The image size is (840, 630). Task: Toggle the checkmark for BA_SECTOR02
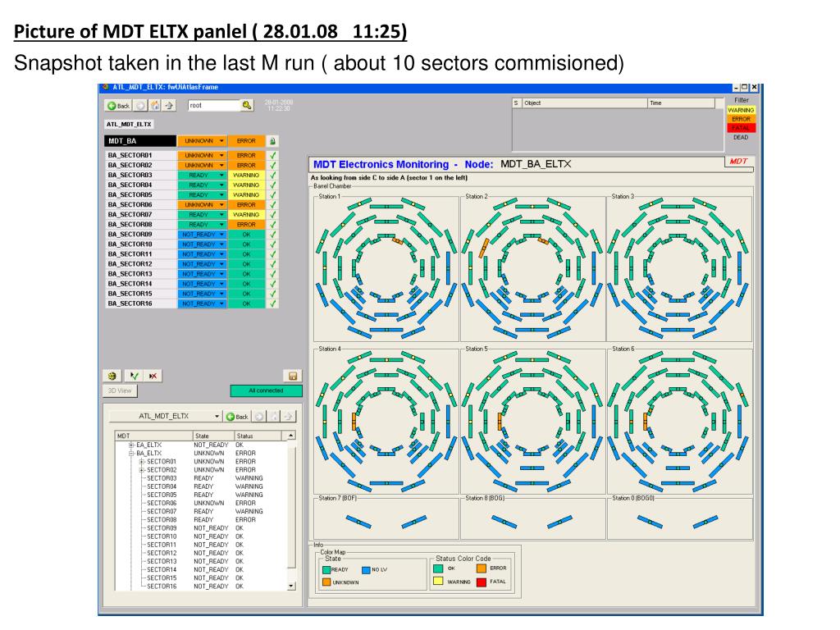pos(272,165)
